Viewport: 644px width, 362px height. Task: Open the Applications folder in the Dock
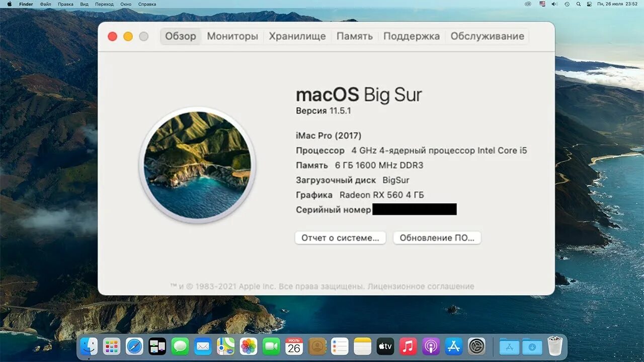coord(509,346)
